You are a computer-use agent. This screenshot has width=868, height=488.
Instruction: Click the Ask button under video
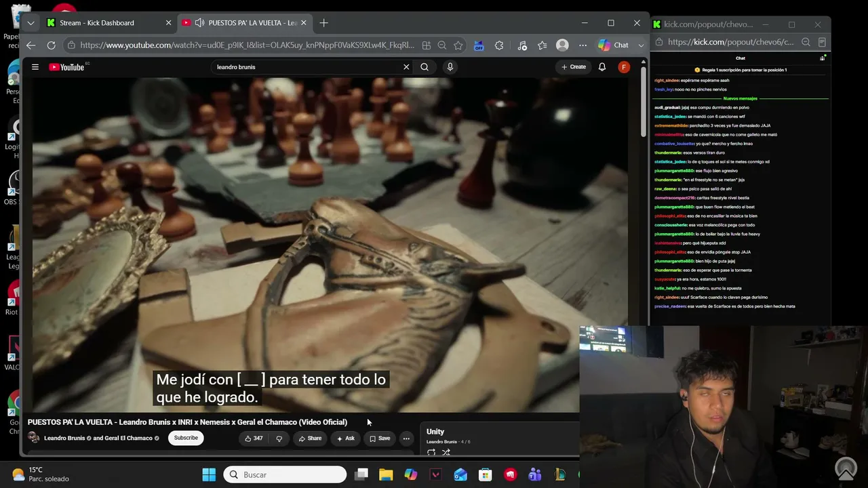click(x=346, y=439)
